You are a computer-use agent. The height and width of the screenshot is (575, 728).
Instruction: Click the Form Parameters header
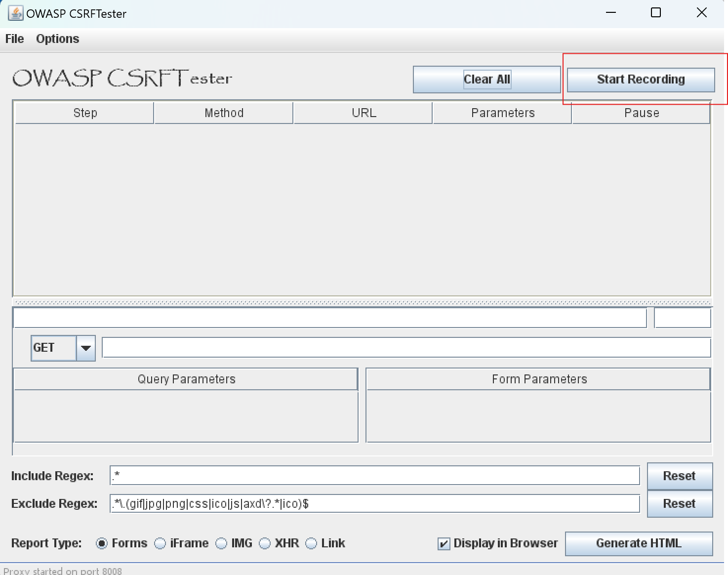pyautogui.click(x=539, y=379)
